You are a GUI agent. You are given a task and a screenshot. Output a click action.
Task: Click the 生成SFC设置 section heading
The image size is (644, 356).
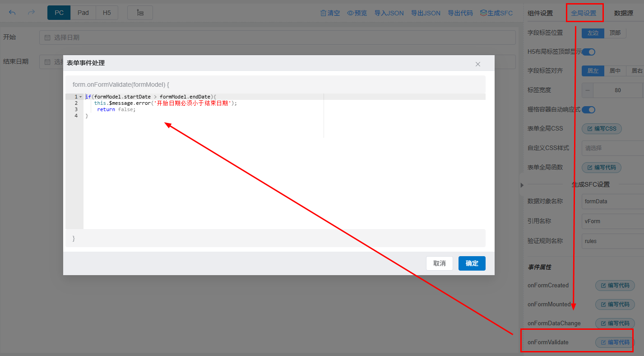590,184
